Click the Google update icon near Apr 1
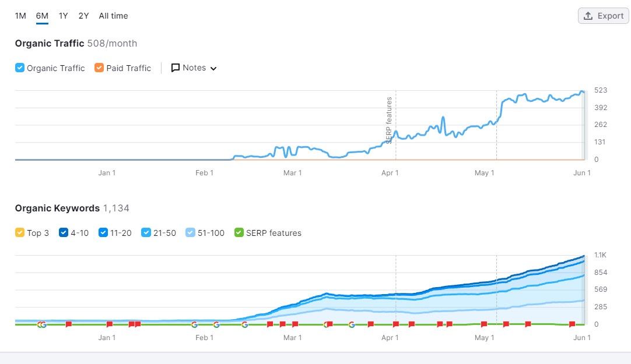This screenshot has width=631, height=364. 352,324
